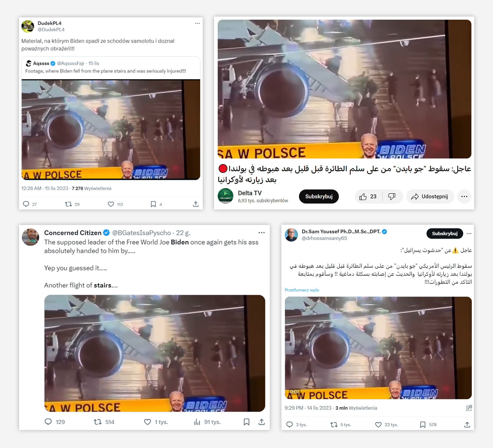493x448 pixels.
Task: Toggle heart on Concerned Citizen tweet
Action: click(x=148, y=422)
